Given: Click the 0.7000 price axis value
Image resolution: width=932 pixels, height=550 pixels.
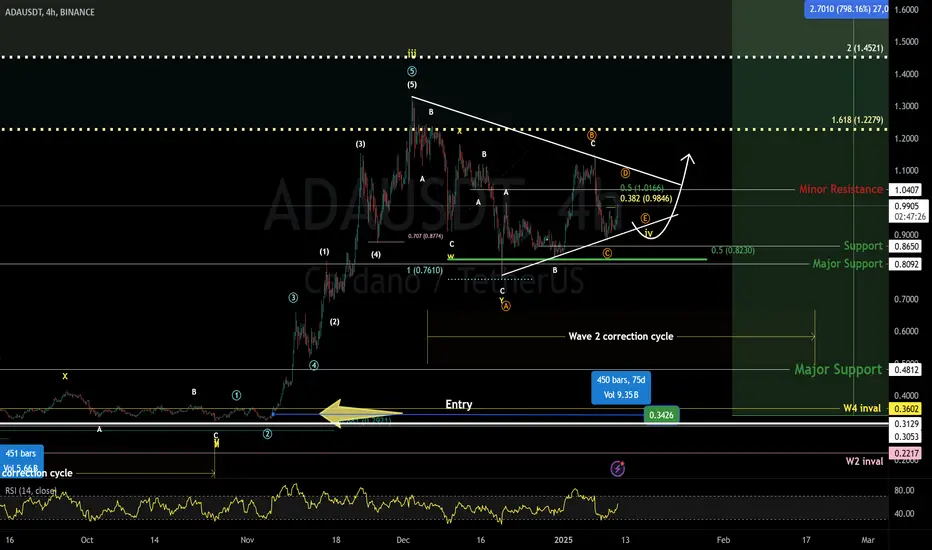Looking at the screenshot, I should tap(906, 299).
